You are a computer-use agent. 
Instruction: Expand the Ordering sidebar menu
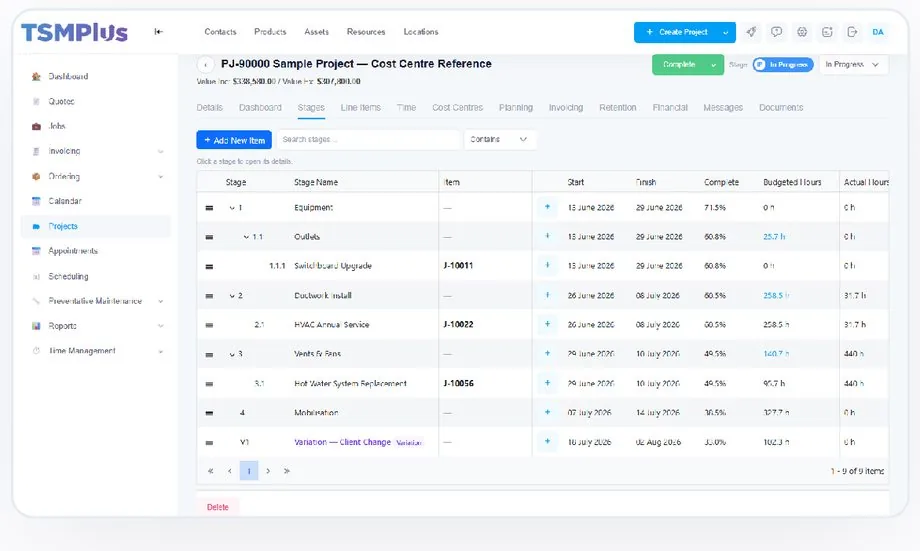click(x=160, y=177)
